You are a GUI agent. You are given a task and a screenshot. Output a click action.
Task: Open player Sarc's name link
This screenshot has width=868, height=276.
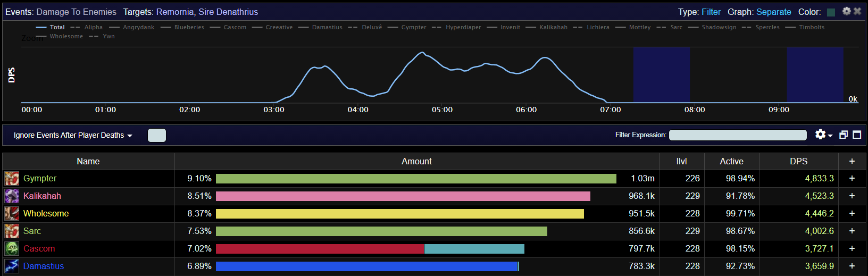pyautogui.click(x=32, y=231)
